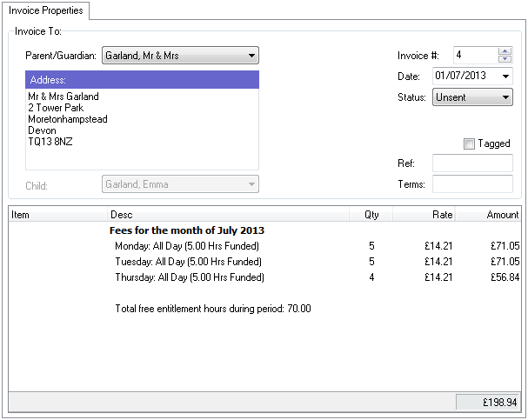This screenshot has height=420, width=528.
Task: Click the Desc column header
Action: point(228,215)
